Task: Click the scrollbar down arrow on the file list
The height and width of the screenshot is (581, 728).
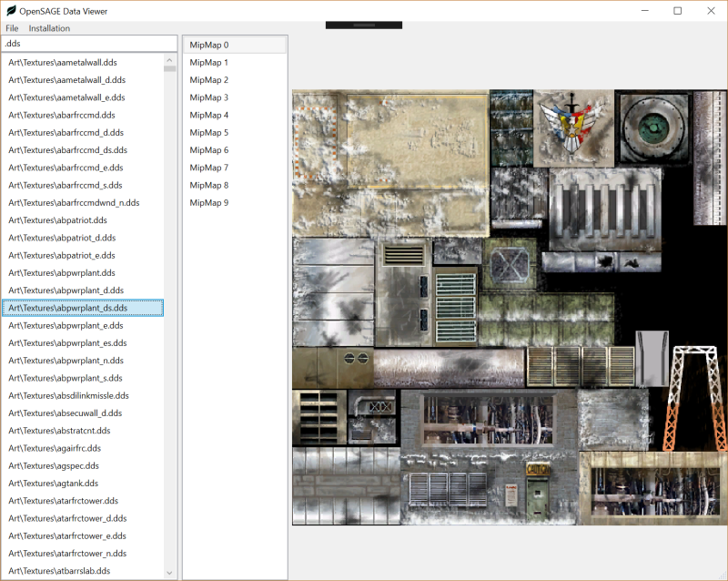Action: coord(170,572)
